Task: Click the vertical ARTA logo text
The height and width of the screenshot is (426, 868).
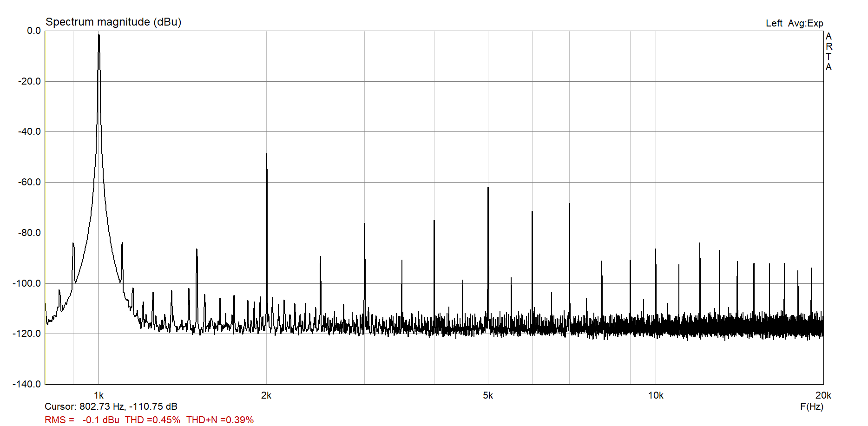Action: [x=829, y=52]
